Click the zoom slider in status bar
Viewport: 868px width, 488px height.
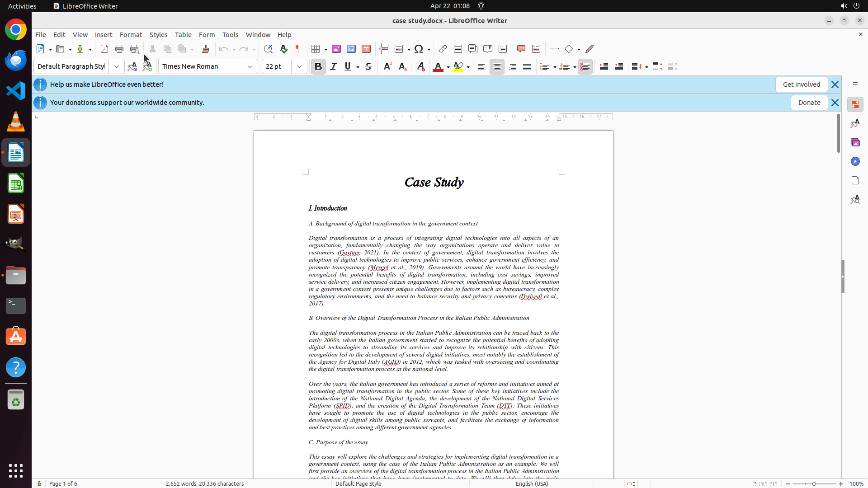tap(814, 483)
